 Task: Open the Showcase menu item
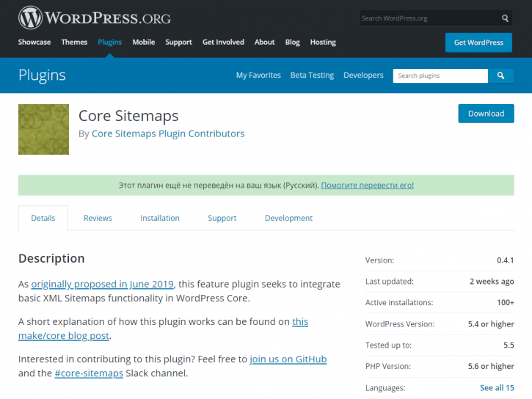pyautogui.click(x=34, y=42)
